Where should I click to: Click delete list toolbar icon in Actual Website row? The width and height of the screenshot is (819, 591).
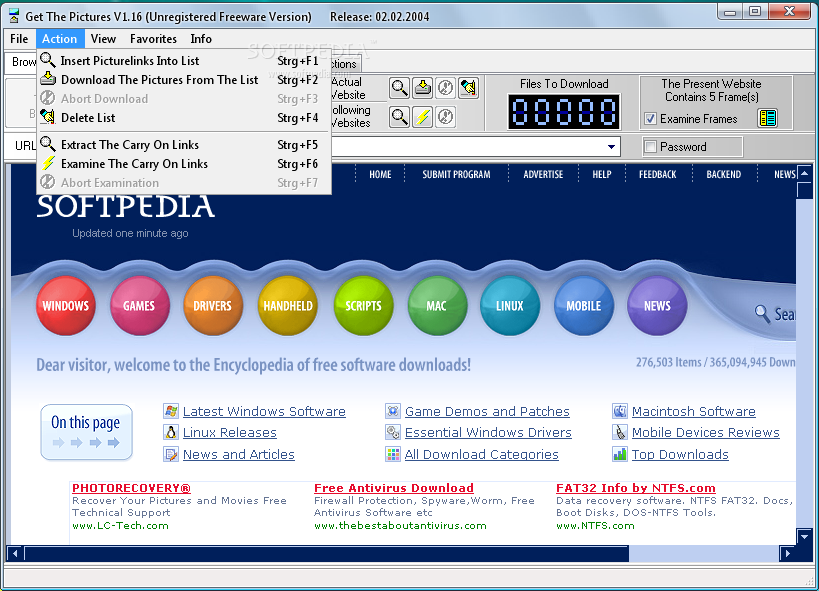coord(469,88)
